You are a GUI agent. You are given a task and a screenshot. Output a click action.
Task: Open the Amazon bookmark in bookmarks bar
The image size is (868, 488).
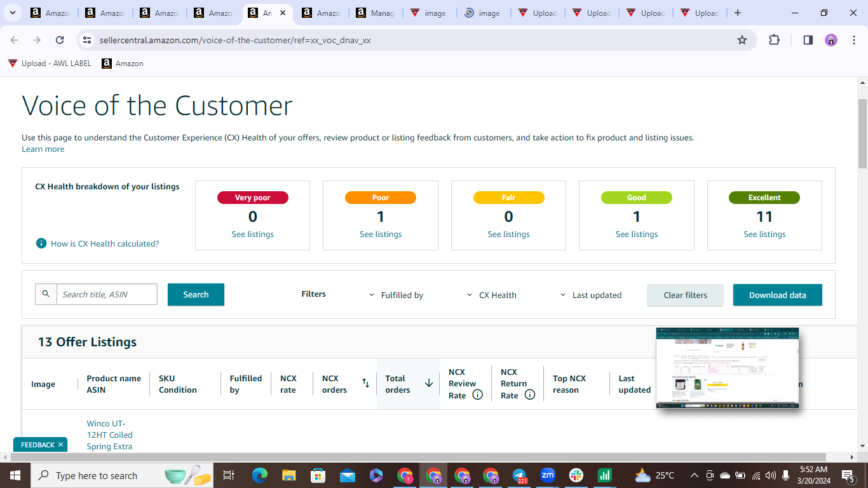point(123,64)
